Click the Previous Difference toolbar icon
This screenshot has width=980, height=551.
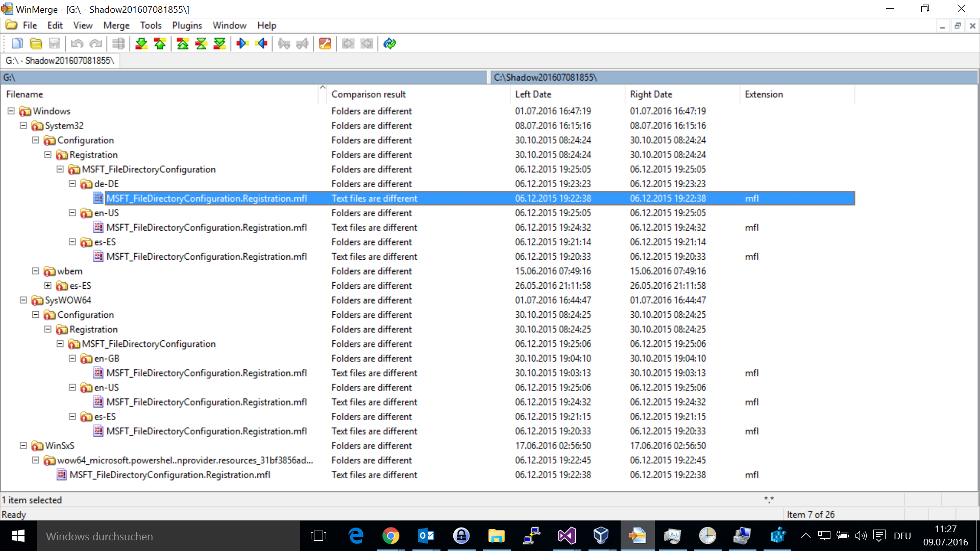click(x=160, y=44)
